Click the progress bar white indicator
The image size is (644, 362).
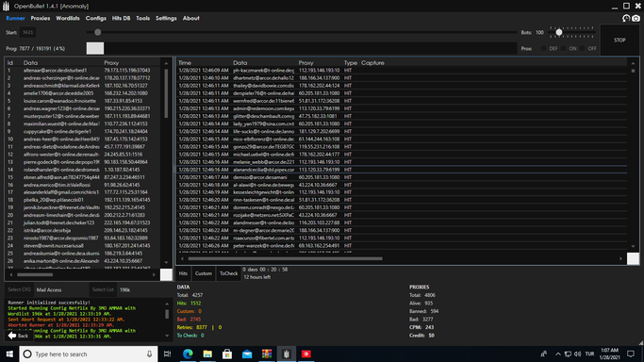pyautogui.click(x=95, y=48)
